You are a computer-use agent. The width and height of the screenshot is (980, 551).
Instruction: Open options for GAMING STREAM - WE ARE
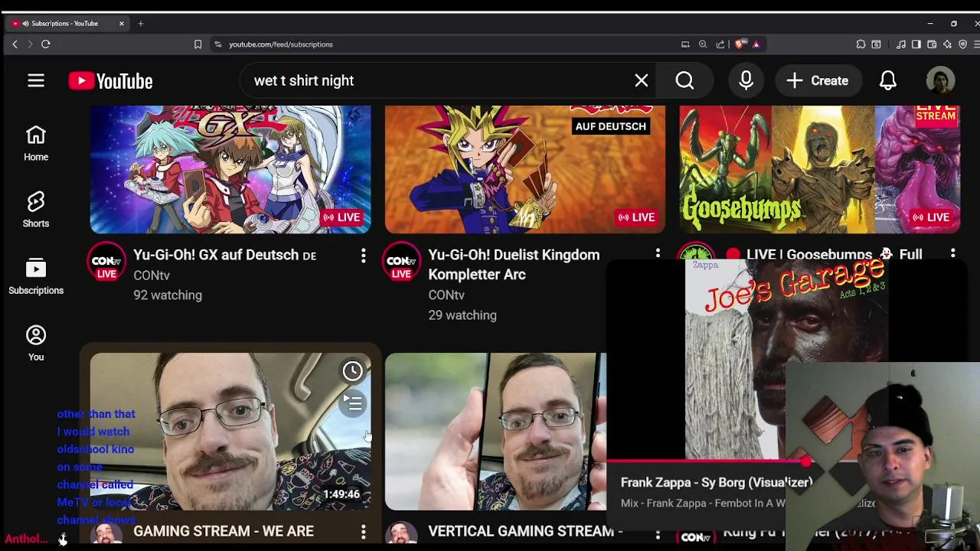363,532
